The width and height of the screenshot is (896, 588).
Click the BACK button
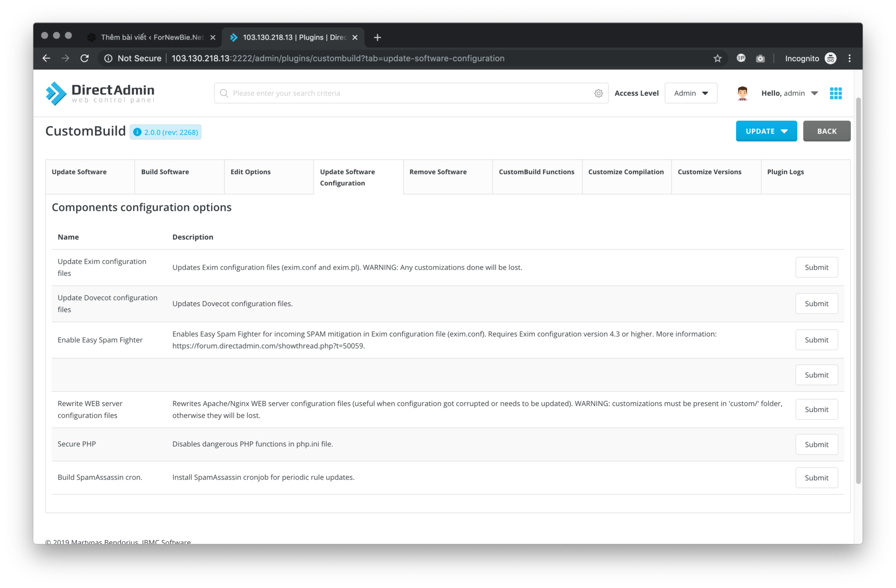pyautogui.click(x=826, y=131)
